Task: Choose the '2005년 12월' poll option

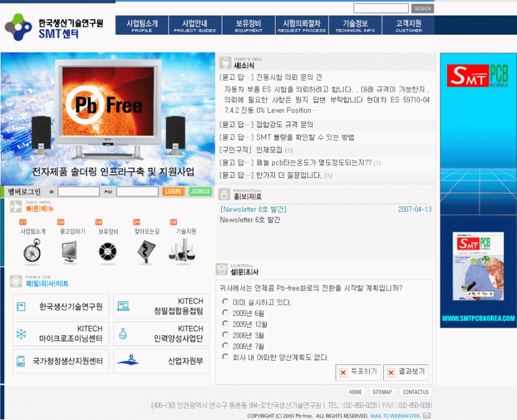Action: click(x=225, y=324)
